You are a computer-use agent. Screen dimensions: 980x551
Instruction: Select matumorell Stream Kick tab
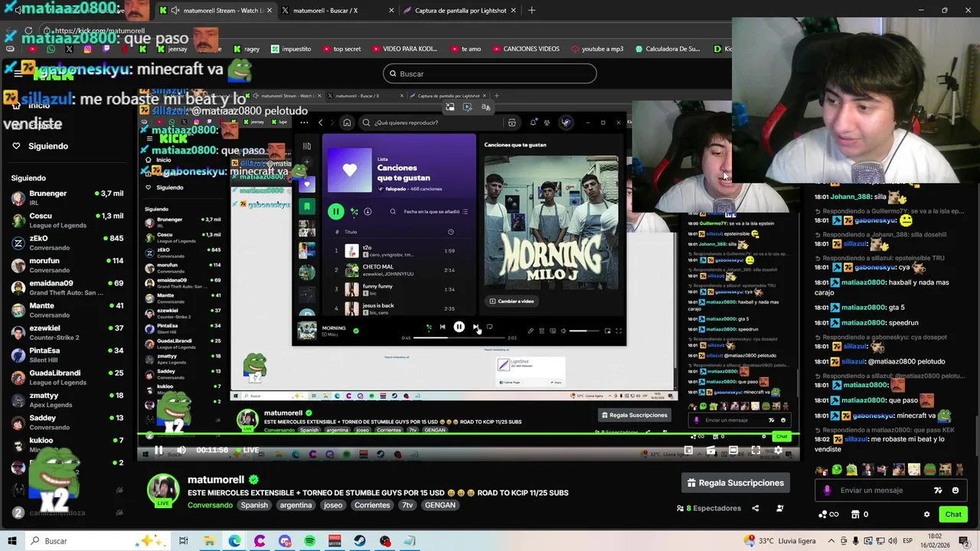click(215, 11)
